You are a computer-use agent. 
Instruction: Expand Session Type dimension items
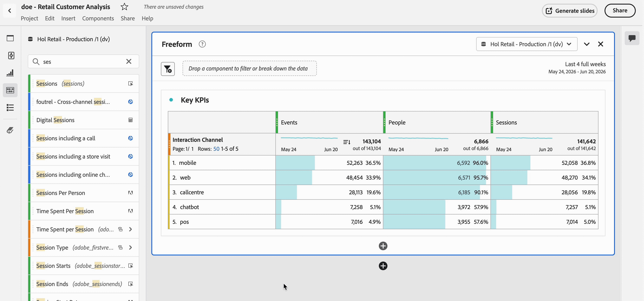[131, 247]
